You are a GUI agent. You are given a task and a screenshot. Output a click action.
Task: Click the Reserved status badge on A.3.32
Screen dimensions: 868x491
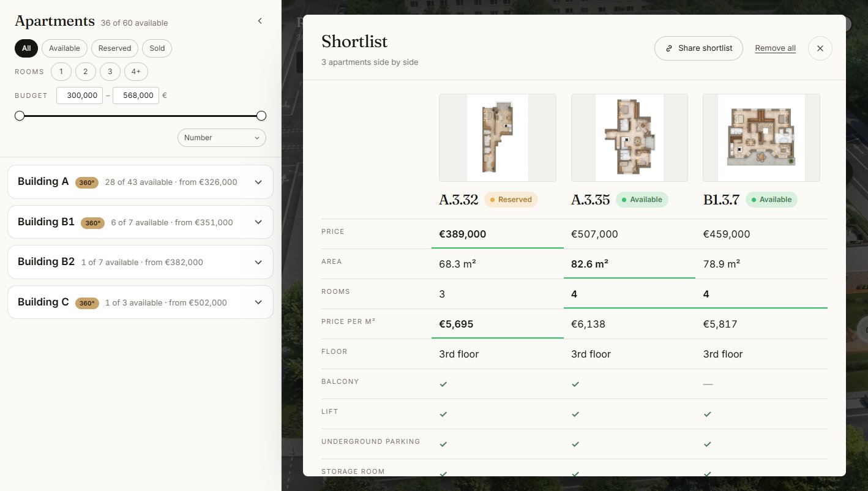click(x=511, y=200)
